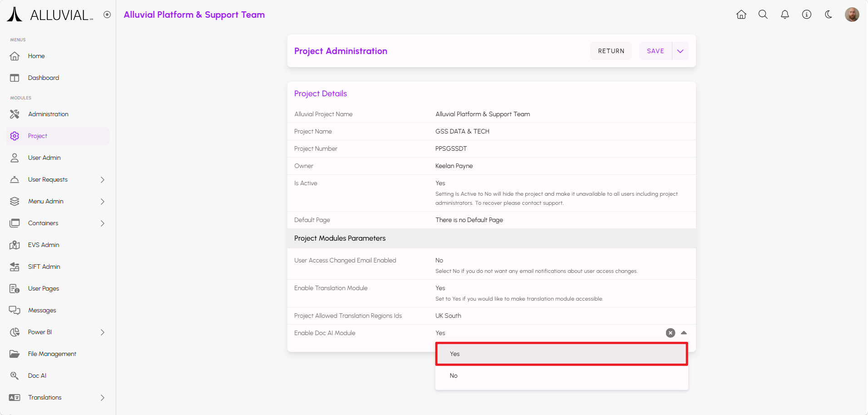868x415 pixels.
Task: Click the SIFT Admin icon
Action: tap(15, 267)
